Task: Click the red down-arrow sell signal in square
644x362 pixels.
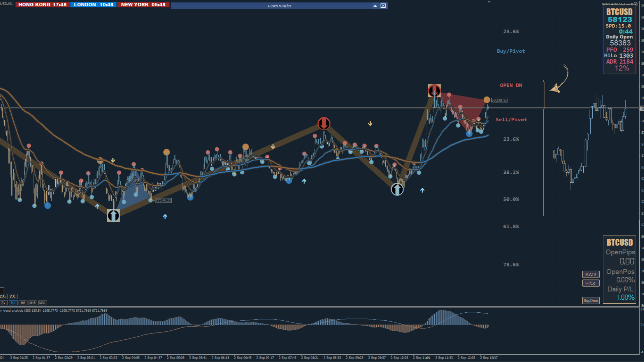Action: [434, 90]
